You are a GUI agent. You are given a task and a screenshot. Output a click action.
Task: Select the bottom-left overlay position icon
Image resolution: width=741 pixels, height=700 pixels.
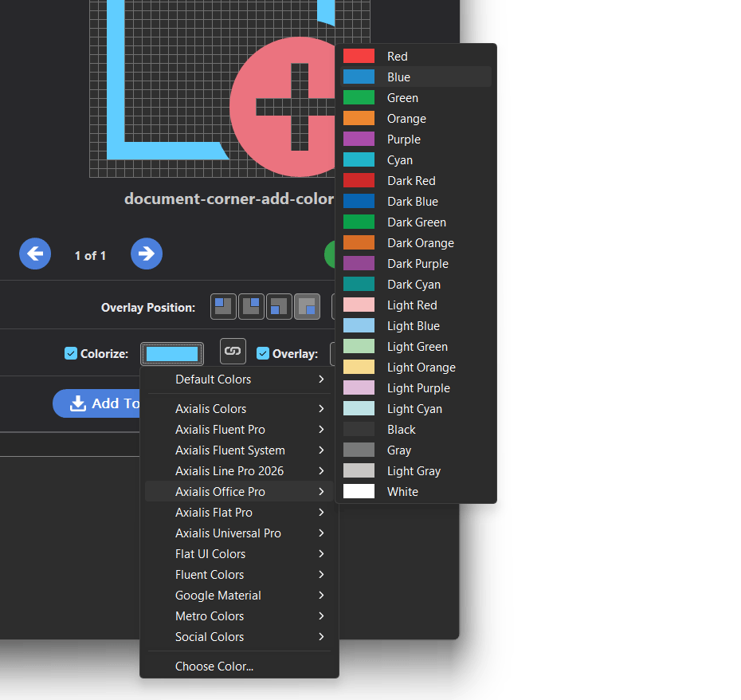click(279, 306)
